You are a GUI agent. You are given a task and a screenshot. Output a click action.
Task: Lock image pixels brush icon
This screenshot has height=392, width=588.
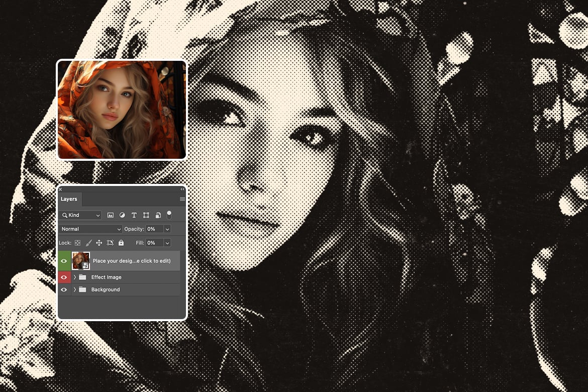(x=88, y=243)
